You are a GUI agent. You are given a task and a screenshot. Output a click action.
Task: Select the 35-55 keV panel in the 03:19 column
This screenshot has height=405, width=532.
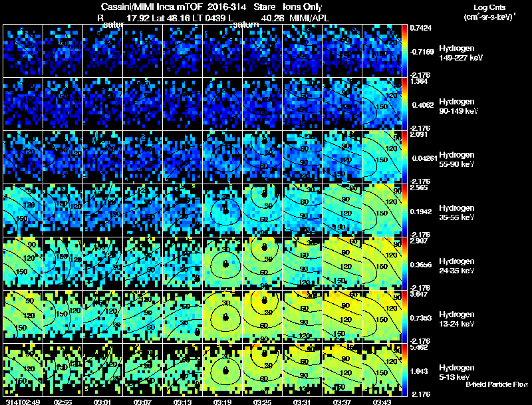click(x=223, y=211)
